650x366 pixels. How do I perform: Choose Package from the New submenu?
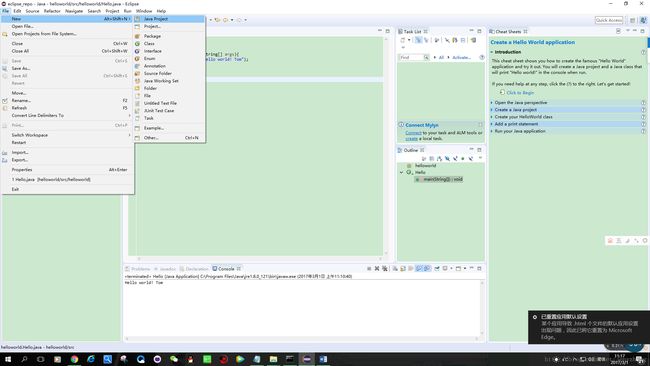point(169,36)
